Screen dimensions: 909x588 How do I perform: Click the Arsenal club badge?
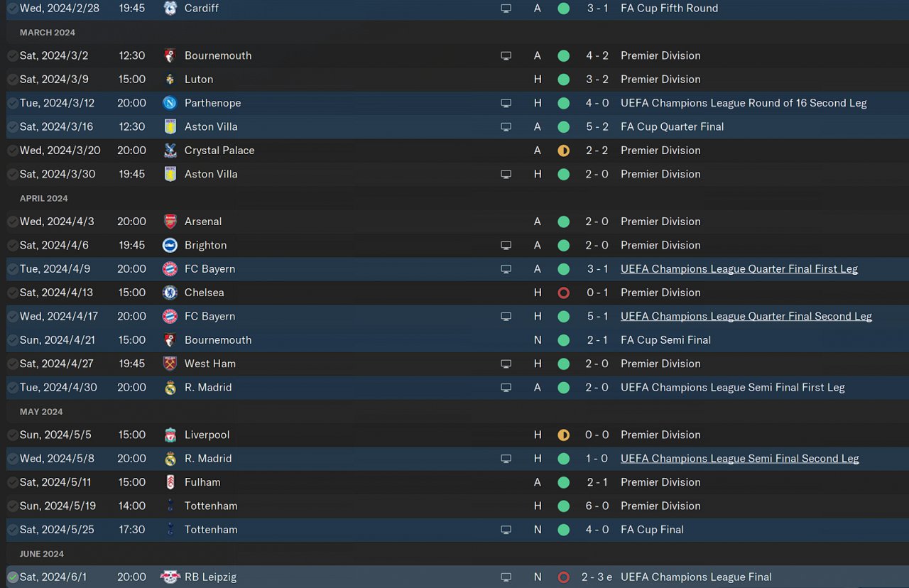[x=170, y=222]
